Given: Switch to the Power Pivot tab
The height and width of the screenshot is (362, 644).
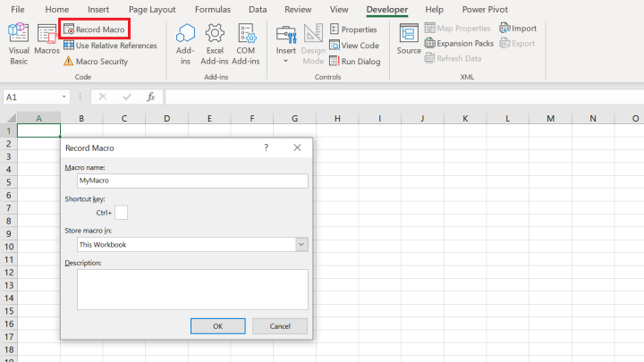Looking at the screenshot, I should [x=485, y=10].
